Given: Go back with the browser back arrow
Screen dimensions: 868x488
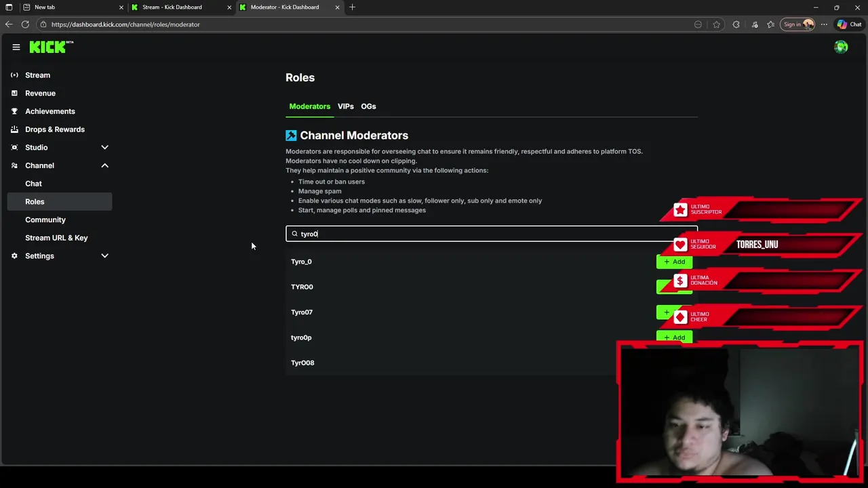Looking at the screenshot, I should click(9, 24).
